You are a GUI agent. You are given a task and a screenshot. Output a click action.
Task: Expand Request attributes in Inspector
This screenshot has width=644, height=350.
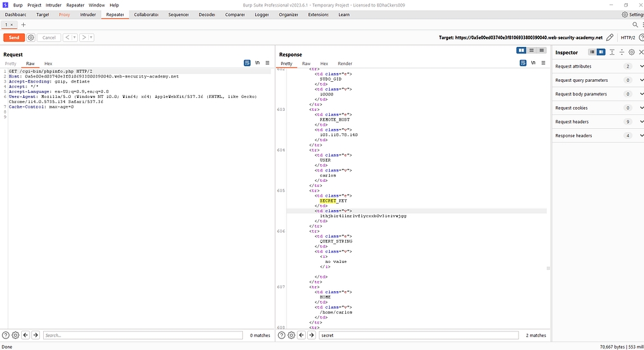tap(641, 66)
